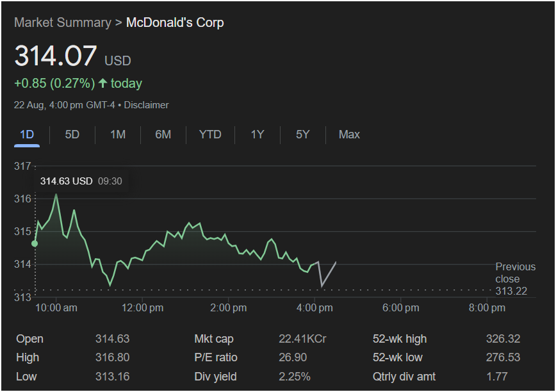Click the McDonald's Corp title
The width and height of the screenshot is (556, 392).
click(175, 22)
